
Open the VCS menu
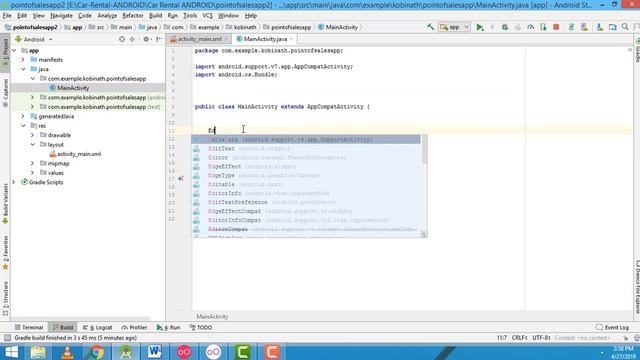point(207,16)
